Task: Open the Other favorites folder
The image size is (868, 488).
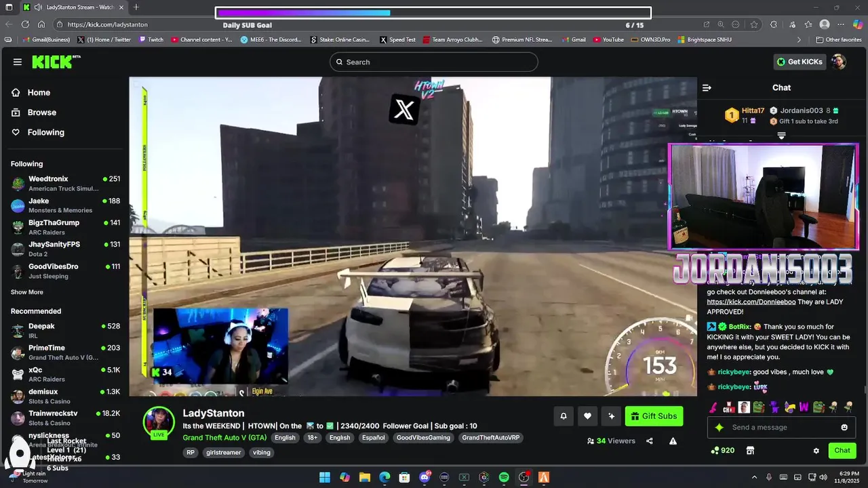Action: 838,40
